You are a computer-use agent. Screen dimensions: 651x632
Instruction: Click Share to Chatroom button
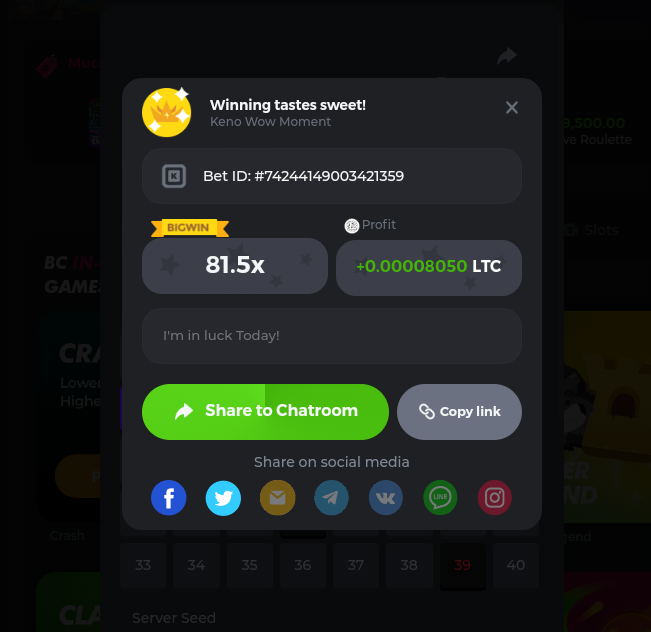tap(265, 412)
